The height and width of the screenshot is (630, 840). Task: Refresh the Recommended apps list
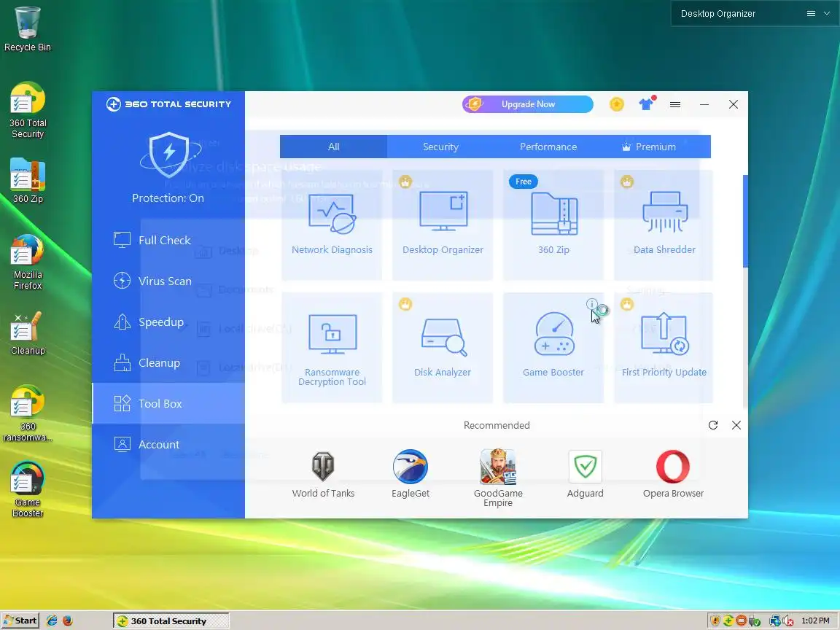713,425
